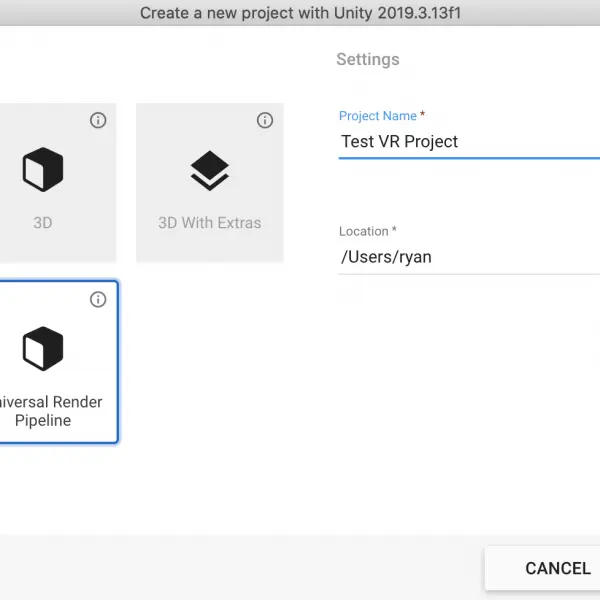Choose the 3D With Extras template card

tap(210, 183)
